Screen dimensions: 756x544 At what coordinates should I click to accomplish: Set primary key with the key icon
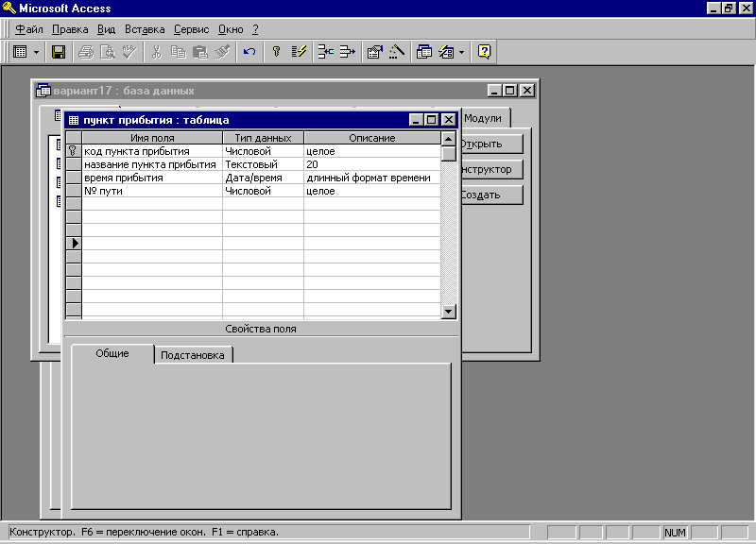[276, 52]
